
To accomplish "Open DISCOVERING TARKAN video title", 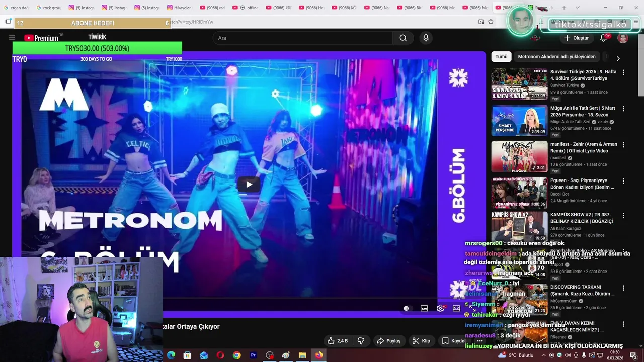I will pos(583,290).
